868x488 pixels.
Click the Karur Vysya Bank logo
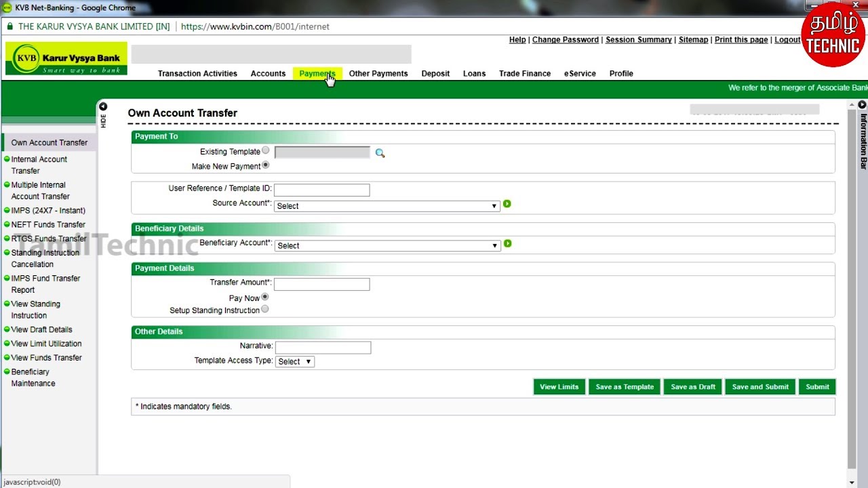(66, 59)
